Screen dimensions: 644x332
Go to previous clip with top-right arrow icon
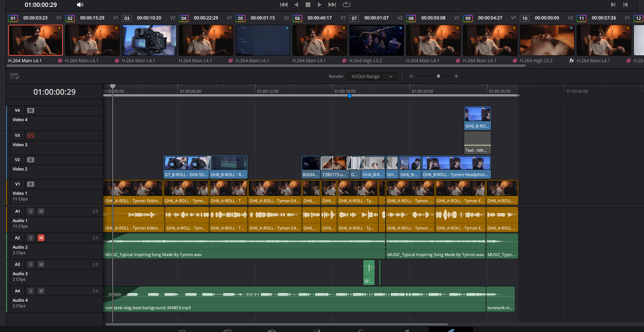625,4
